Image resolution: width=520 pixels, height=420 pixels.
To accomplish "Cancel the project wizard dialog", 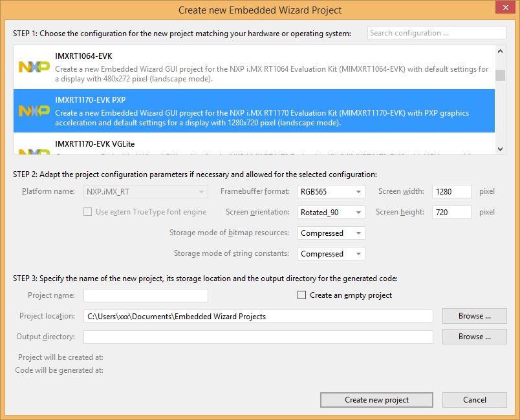I will [x=474, y=400].
